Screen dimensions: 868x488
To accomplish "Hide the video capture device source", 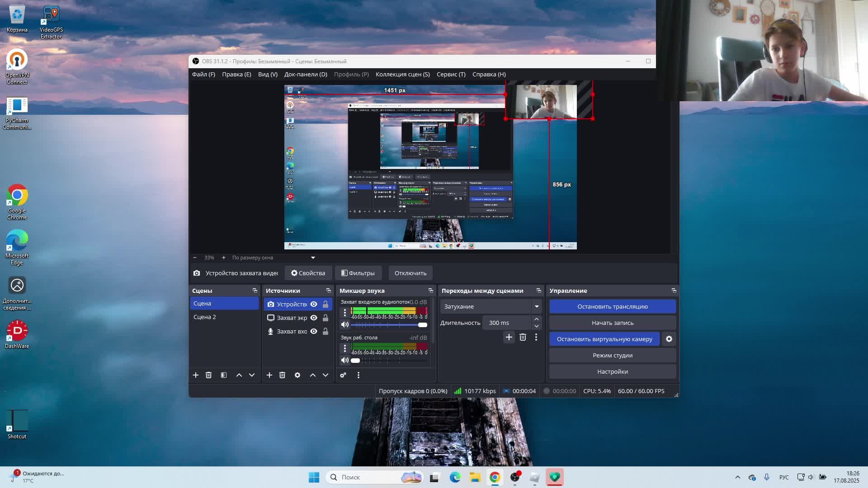I will pyautogui.click(x=314, y=304).
